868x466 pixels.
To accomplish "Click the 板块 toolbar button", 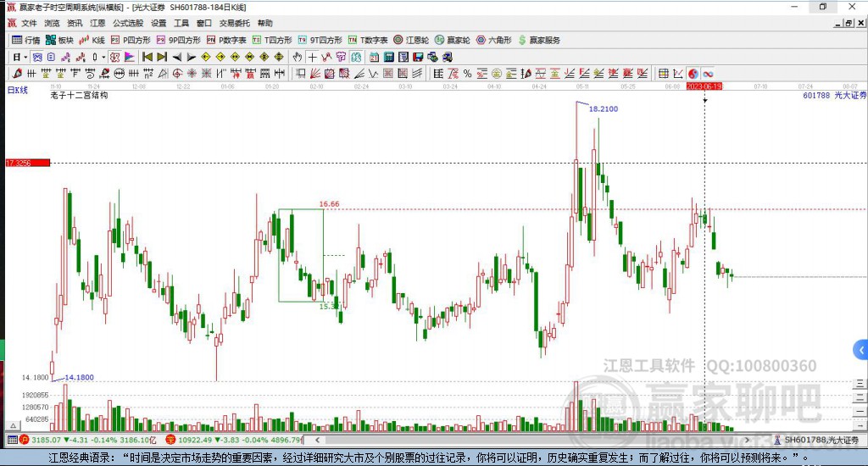I will pyautogui.click(x=59, y=40).
